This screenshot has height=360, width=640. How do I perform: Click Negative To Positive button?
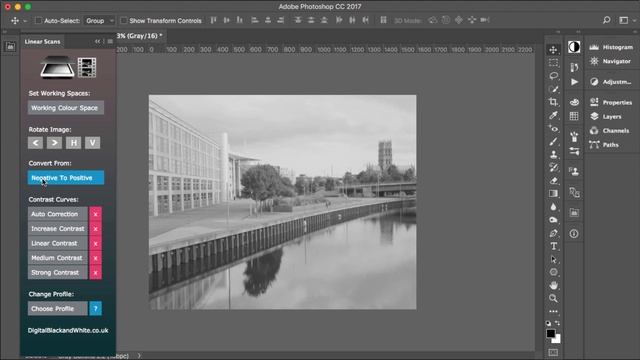66,178
